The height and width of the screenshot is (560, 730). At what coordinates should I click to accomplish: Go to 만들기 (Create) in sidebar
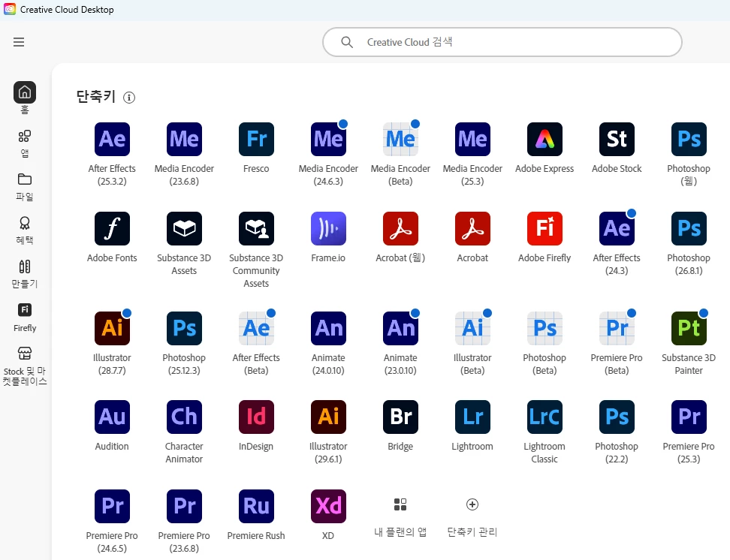pos(25,274)
